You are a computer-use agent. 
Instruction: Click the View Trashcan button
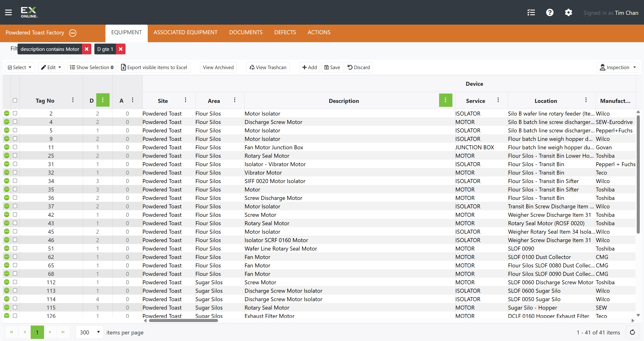(x=268, y=67)
